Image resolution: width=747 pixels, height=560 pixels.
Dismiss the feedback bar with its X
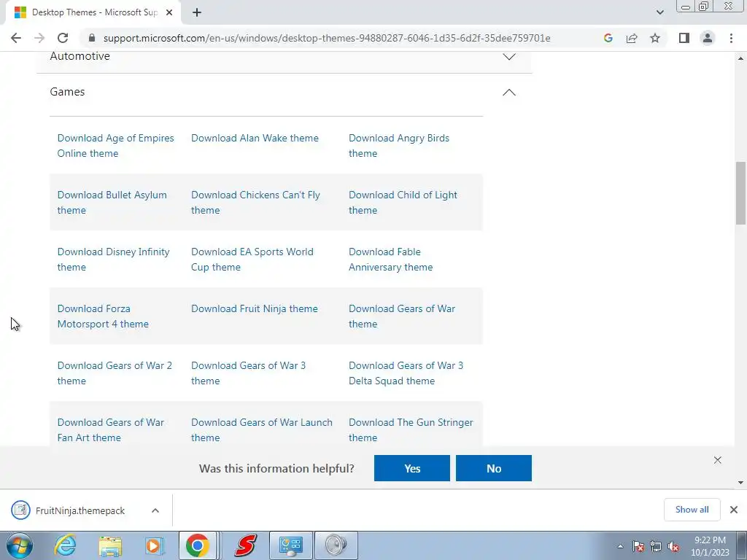click(718, 460)
